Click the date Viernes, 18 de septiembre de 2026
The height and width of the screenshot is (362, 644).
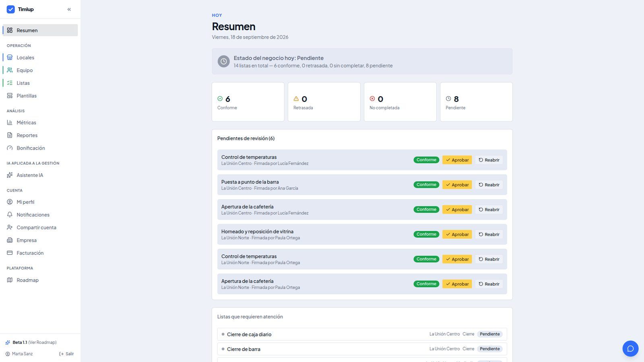pos(250,37)
